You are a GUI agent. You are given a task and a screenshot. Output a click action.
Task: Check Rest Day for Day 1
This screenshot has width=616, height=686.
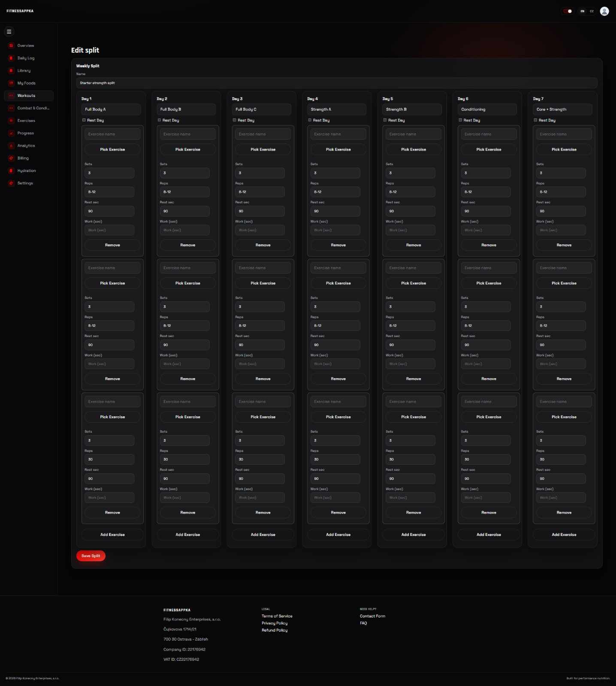coord(84,120)
